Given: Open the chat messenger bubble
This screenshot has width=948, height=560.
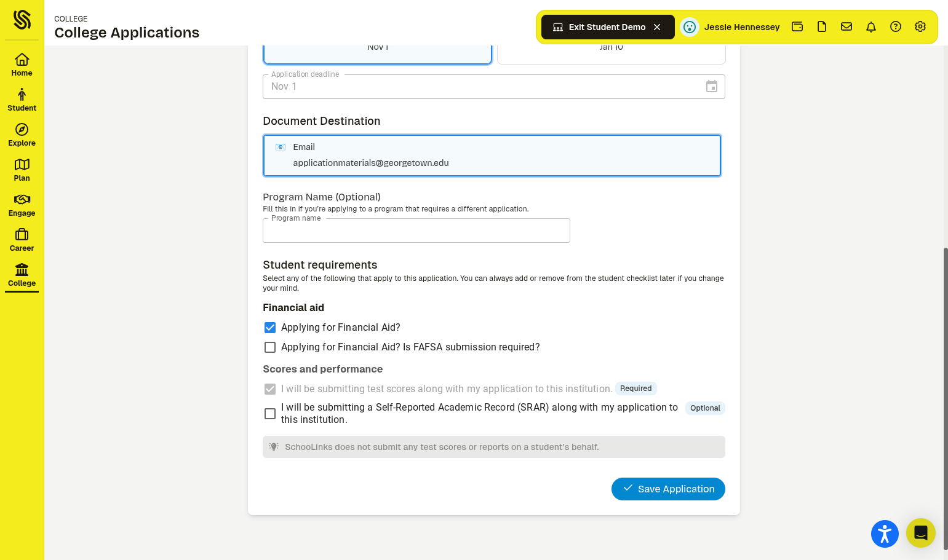Looking at the screenshot, I should (921, 533).
